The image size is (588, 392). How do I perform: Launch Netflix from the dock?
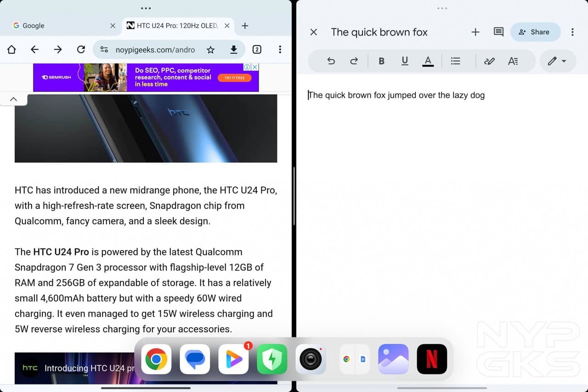pyautogui.click(x=432, y=359)
